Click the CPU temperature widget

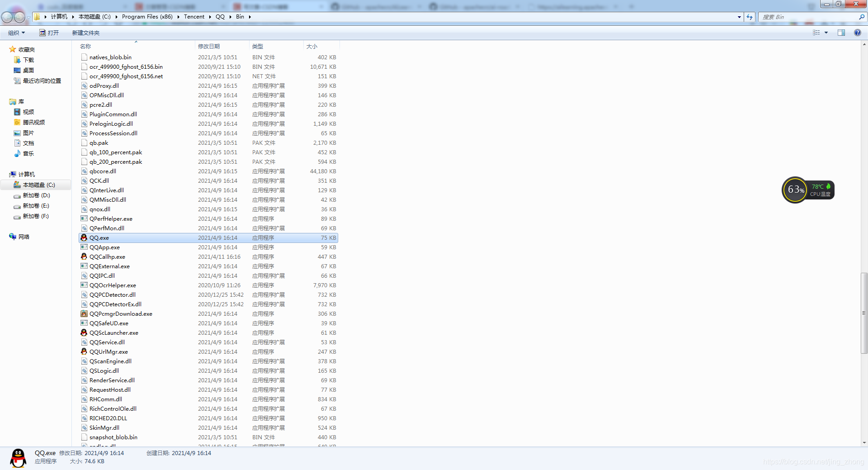coord(808,190)
